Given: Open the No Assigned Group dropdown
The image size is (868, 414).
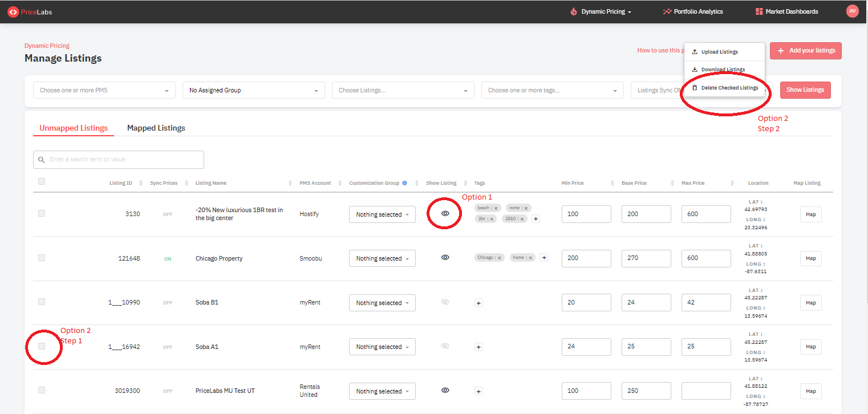Looking at the screenshot, I should pyautogui.click(x=254, y=90).
